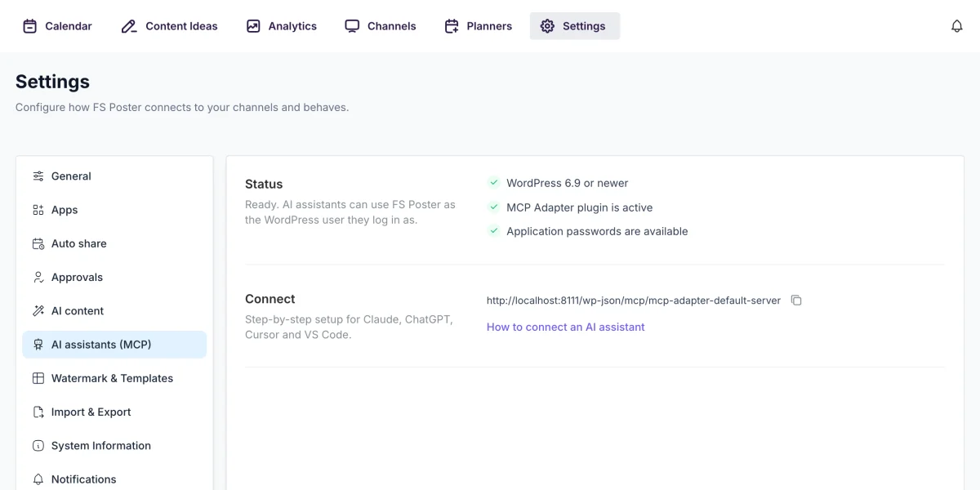The image size is (980, 490).
Task: Select Apps in the sidebar
Action: 114,210
